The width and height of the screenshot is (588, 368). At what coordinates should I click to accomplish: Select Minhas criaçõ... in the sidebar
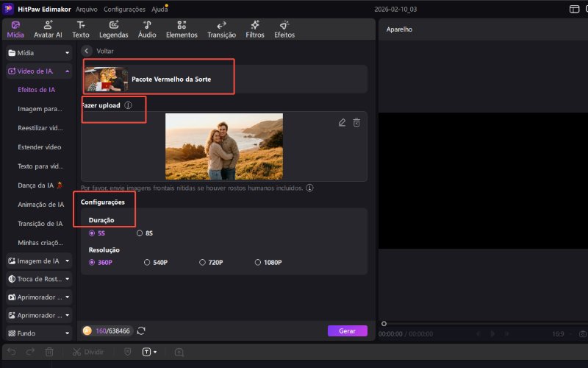[x=40, y=243]
